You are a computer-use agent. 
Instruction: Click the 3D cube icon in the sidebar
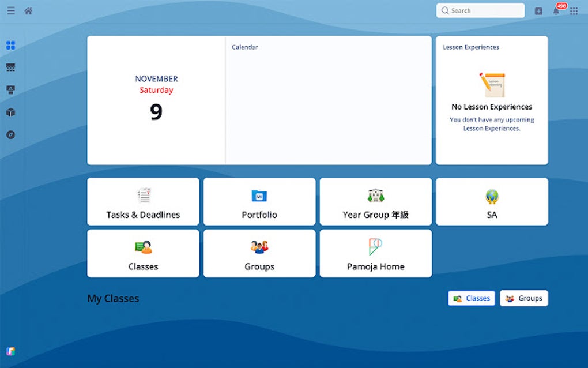click(10, 112)
